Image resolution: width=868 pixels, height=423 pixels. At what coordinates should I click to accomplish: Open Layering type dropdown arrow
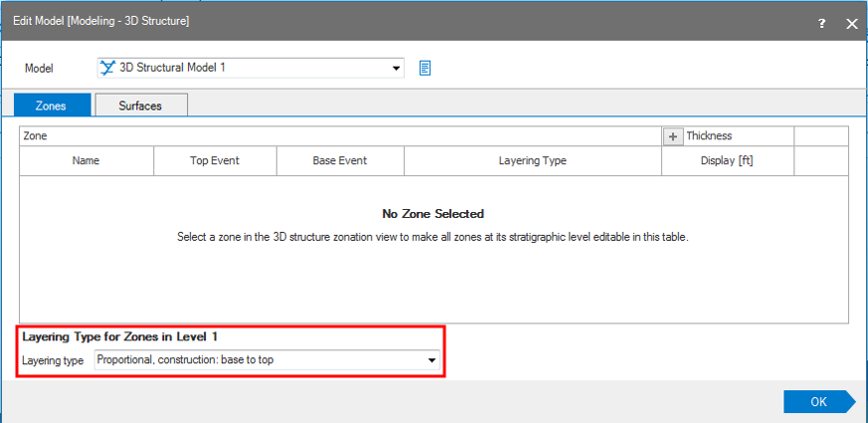pyautogui.click(x=432, y=360)
